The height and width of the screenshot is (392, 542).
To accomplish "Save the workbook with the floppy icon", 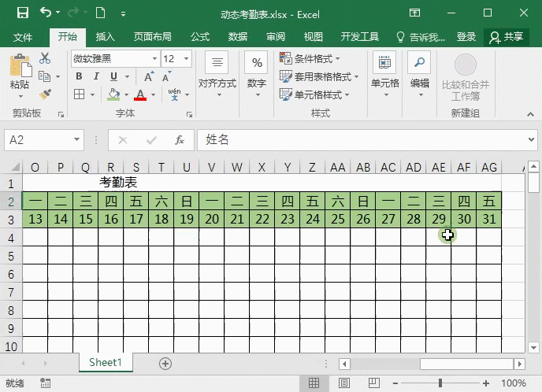I will [23, 13].
